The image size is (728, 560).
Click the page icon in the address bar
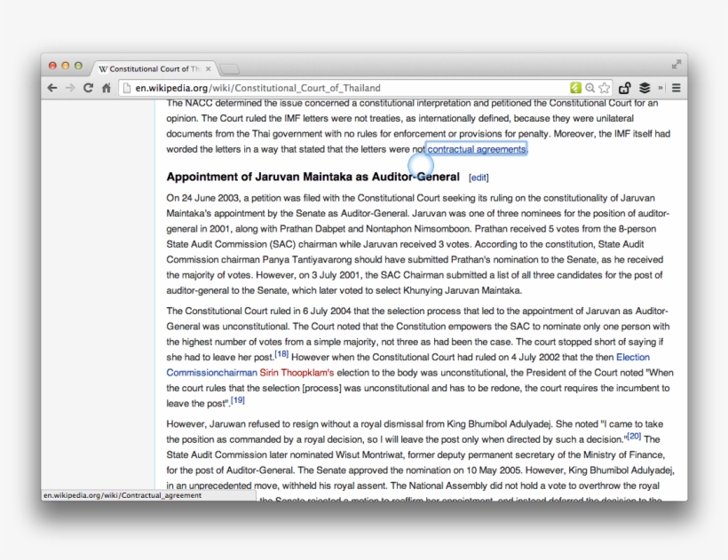click(x=127, y=88)
